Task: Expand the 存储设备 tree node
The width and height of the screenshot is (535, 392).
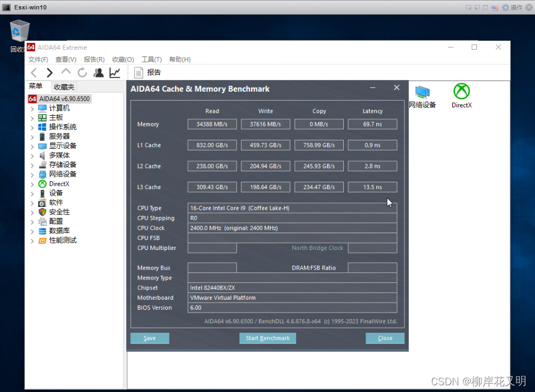Action: click(32, 166)
